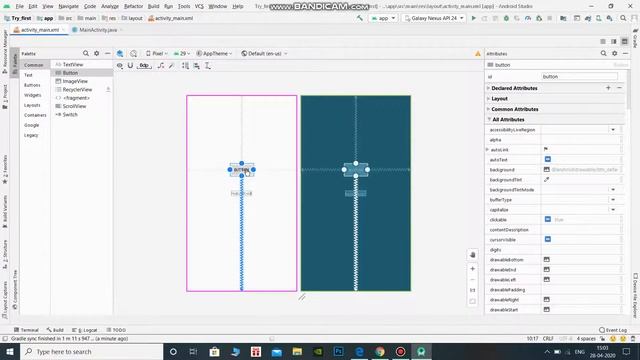Run the app with the green play icon

[x=473, y=18]
